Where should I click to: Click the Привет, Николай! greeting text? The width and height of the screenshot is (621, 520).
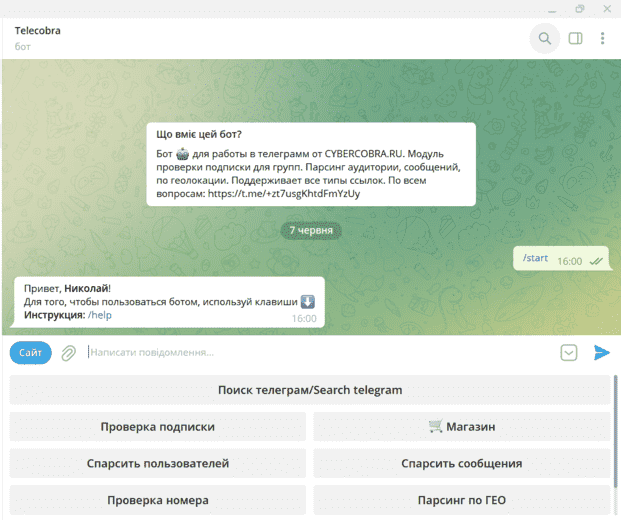[x=67, y=288]
